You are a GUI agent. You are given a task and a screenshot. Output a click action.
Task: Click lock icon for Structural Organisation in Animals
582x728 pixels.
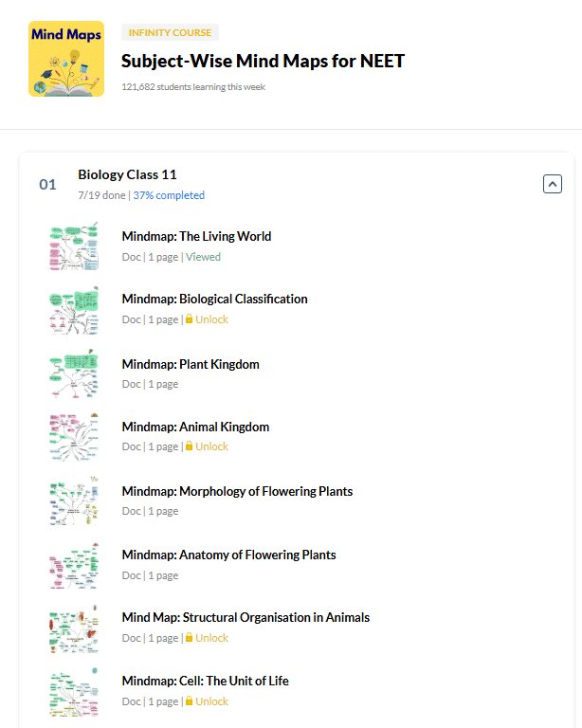pos(189,637)
